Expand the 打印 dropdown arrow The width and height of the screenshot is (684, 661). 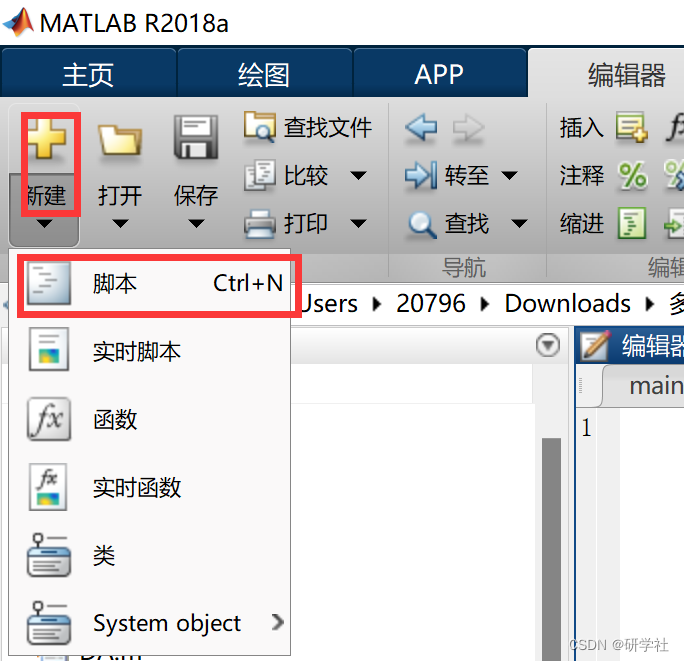358,224
